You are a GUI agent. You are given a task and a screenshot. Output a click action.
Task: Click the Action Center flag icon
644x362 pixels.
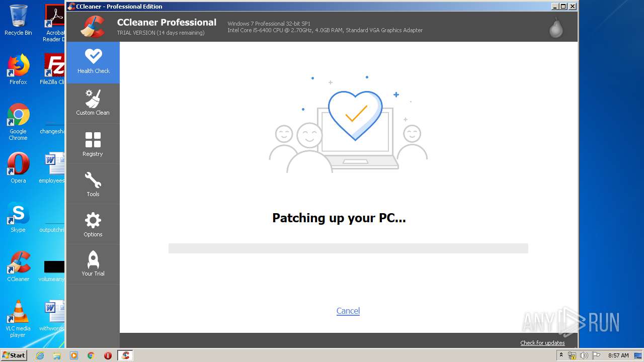pos(596,355)
